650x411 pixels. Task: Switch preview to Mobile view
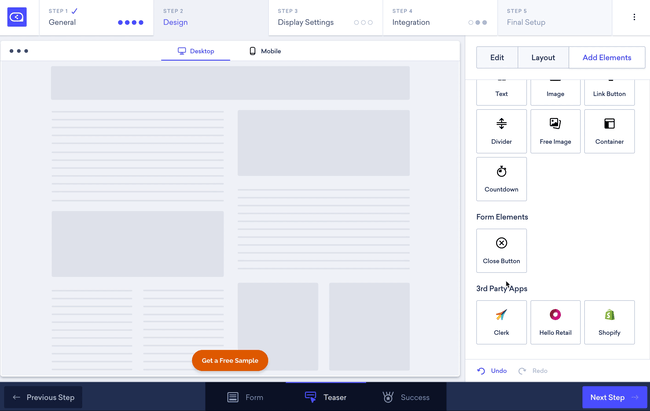coord(265,51)
